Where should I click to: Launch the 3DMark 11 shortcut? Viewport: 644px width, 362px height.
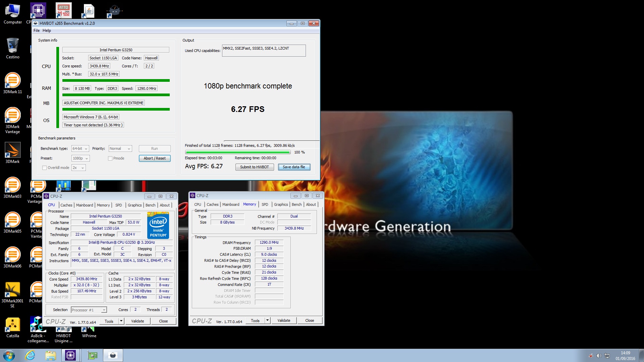tap(12, 83)
